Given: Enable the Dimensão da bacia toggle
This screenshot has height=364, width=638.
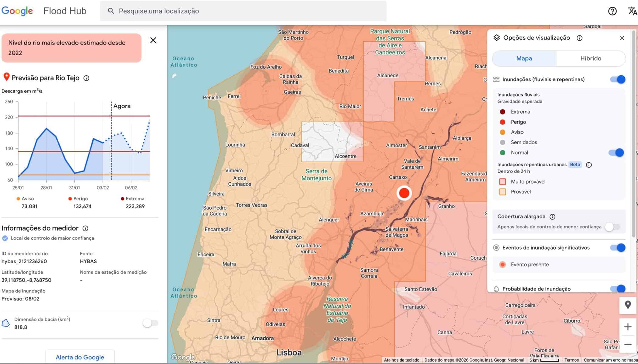Looking at the screenshot, I should click(x=151, y=323).
